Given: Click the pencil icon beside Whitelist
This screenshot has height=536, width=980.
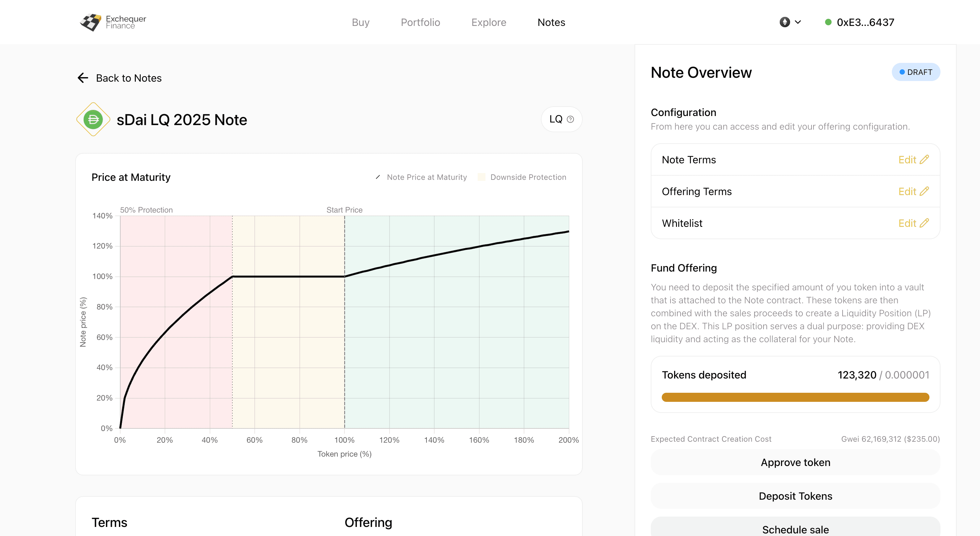Looking at the screenshot, I should tap(924, 223).
